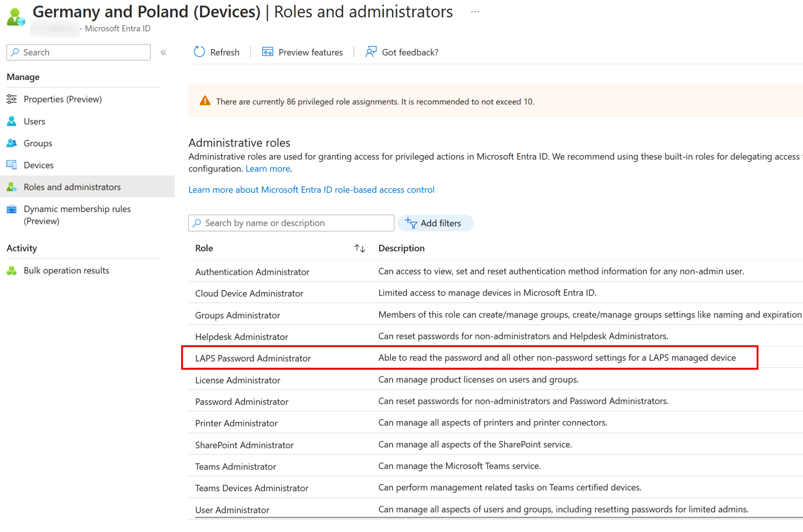The width and height of the screenshot is (803, 532).
Task: Open the Add filters panel
Action: pos(435,223)
